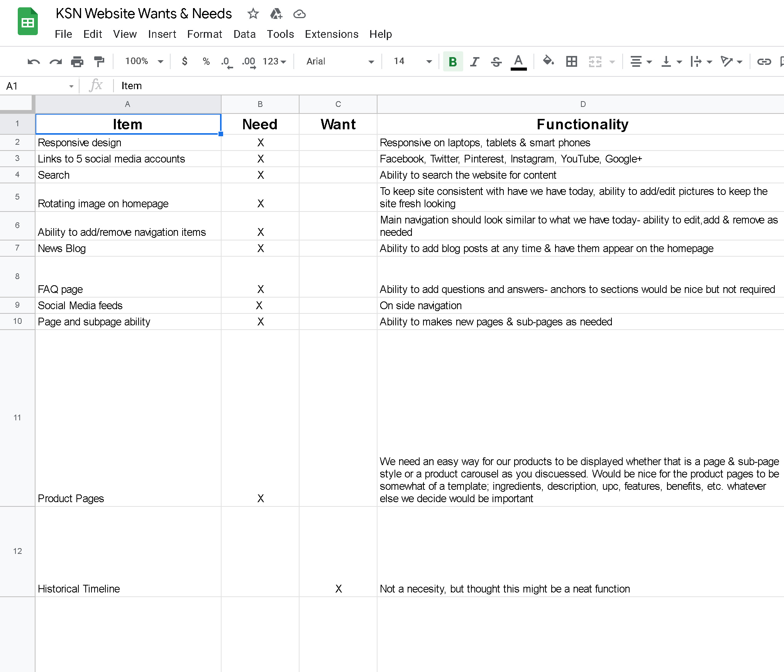Open the Borders grid tool

(571, 61)
